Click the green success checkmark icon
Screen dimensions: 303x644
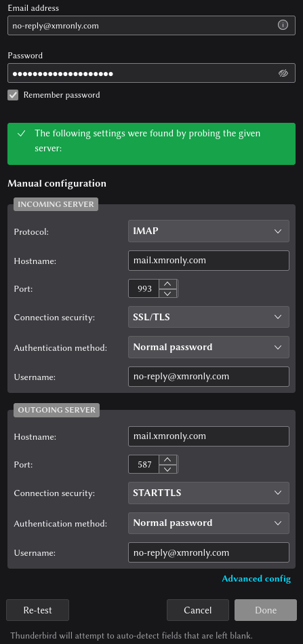coord(21,134)
